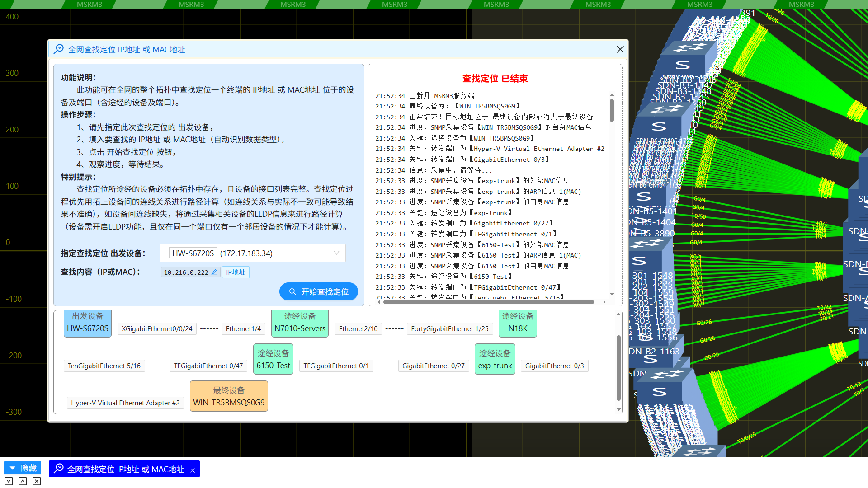Click path panel scrollbar down arrow
This screenshot has height=488, width=868.
pyautogui.click(x=618, y=409)
